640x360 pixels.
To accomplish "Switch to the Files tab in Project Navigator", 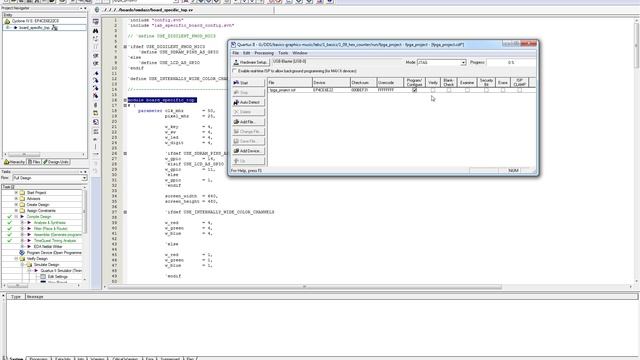I will point(34,162).
